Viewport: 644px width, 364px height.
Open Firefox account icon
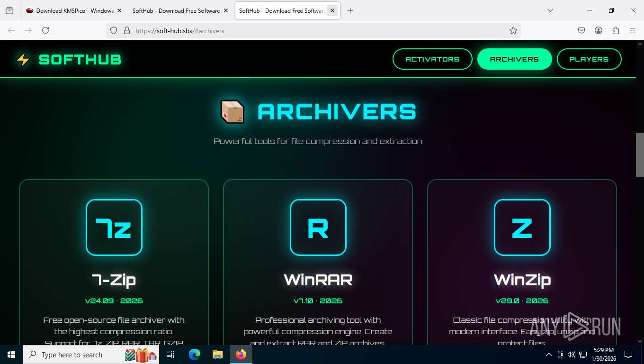coord(599,30)
